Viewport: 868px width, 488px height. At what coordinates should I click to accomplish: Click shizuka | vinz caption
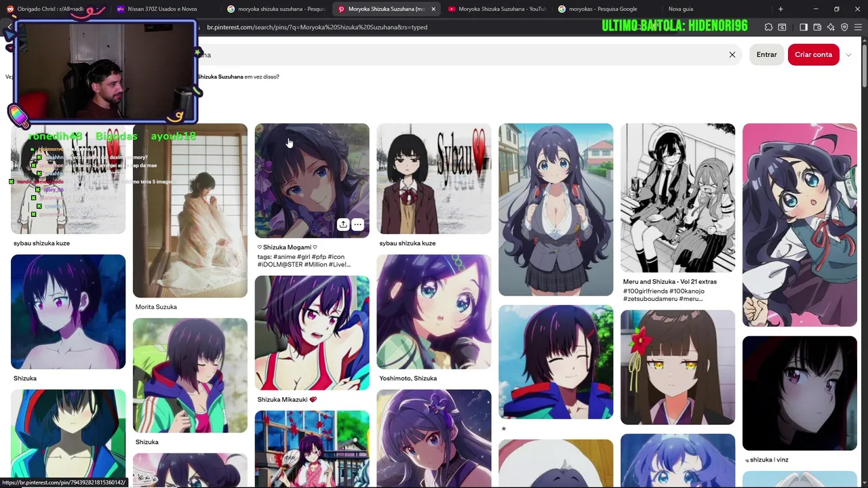767,460
